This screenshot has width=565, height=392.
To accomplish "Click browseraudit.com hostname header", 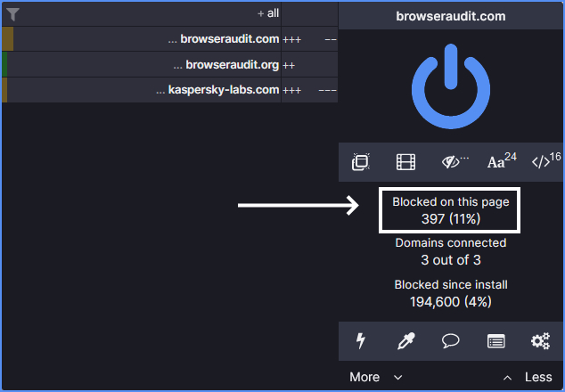I will 451,16.
